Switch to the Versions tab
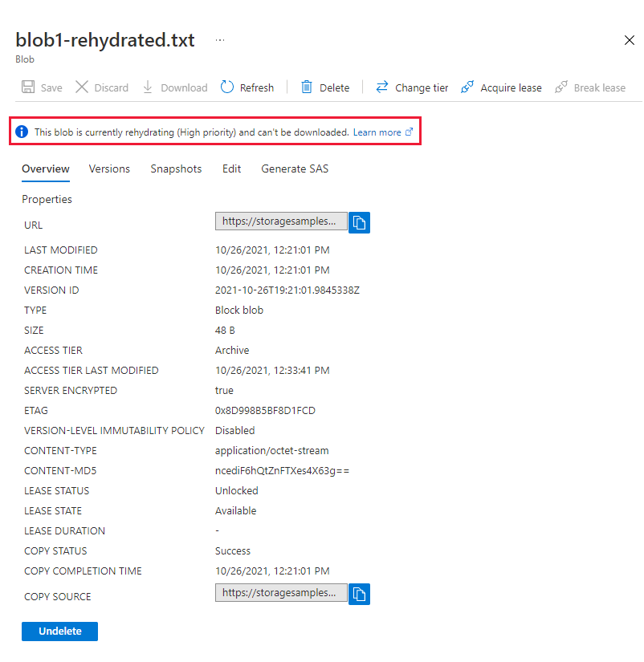The height and width of the screenshot is (662, 644). 109,169
